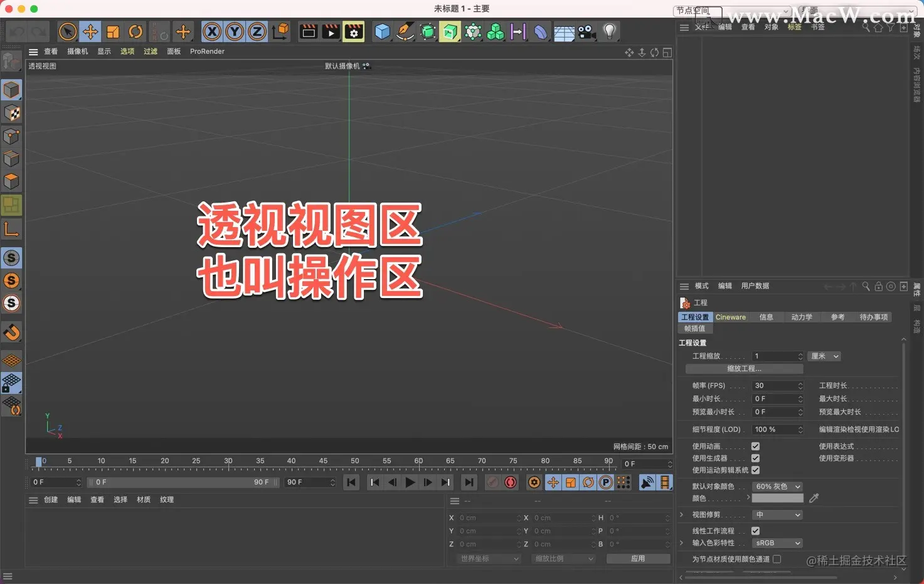Open the deformer bend icon
The height and width of the screenshot is (584, 924).
541,31
